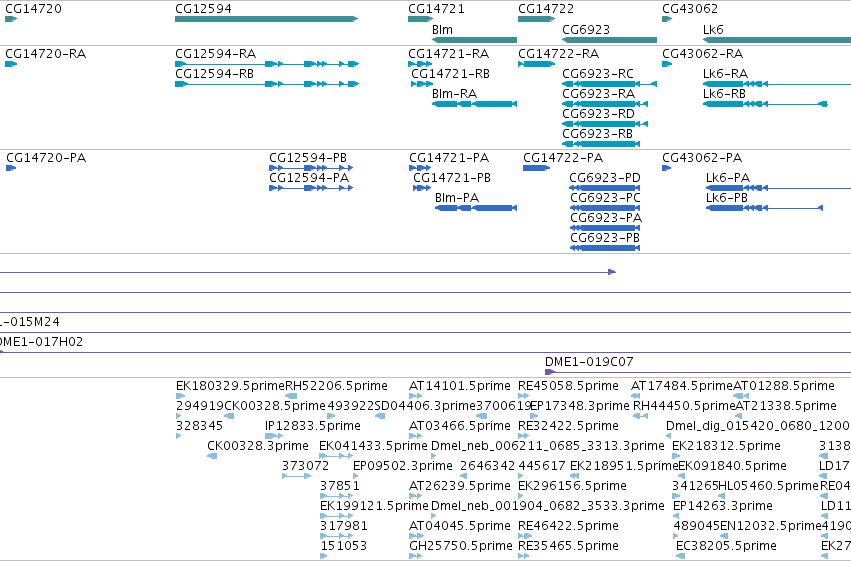The height and width of the screenshot is (561, 851).
Task: Click the CG6923 gene feature
Action: pos(609,40)
